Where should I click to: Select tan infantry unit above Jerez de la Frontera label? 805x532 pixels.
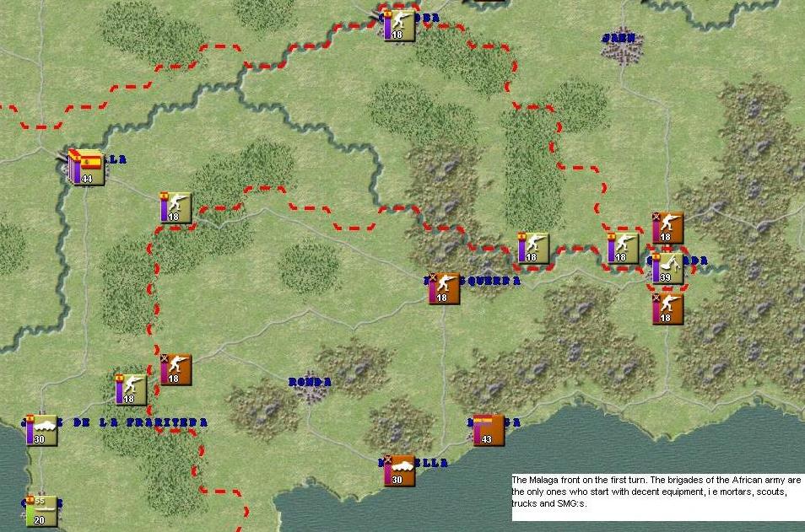[131, 390]
